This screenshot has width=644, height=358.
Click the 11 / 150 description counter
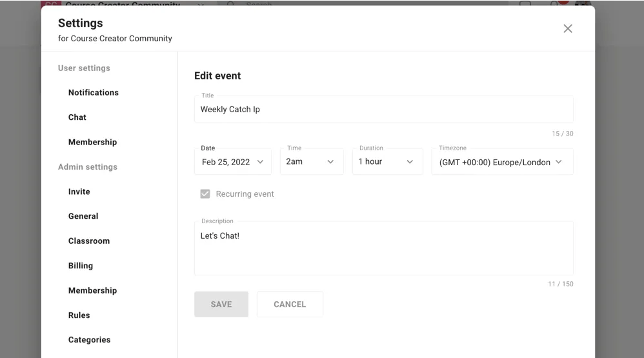coord(561,284)
